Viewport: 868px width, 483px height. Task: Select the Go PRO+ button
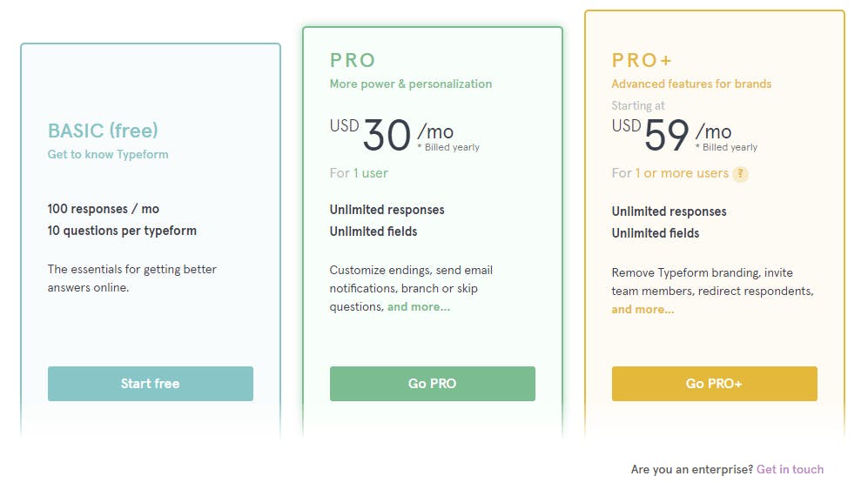(x=714, y=384)
